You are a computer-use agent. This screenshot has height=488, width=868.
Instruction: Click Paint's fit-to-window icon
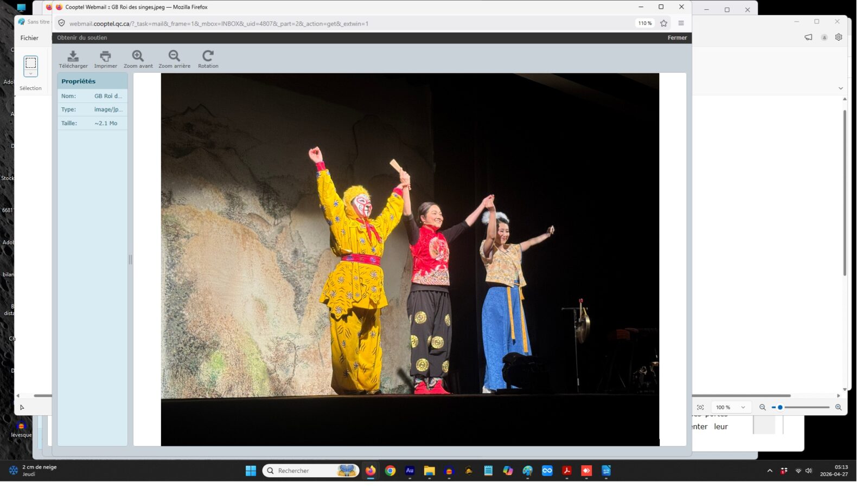[x=700, y=407]
